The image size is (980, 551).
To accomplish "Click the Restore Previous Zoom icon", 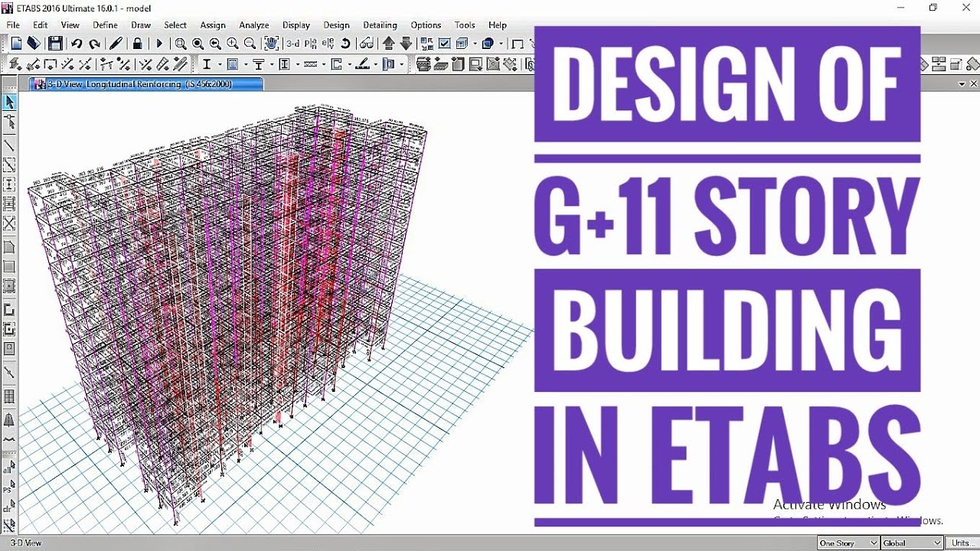I will tap(216, 44).
